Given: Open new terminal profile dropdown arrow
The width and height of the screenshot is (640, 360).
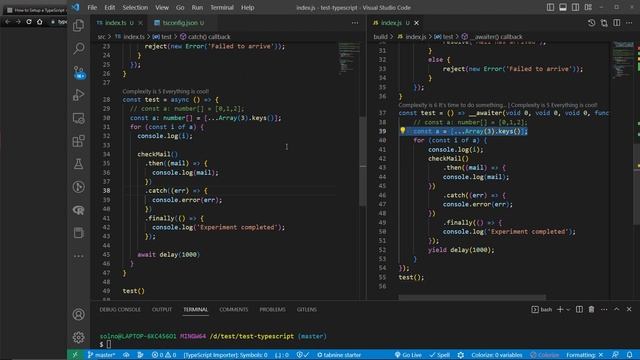Looking at the screenshot, I should coord(568,310).
